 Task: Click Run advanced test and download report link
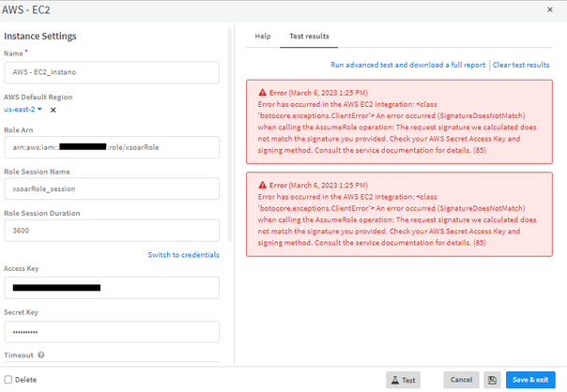tap(407, 65)
